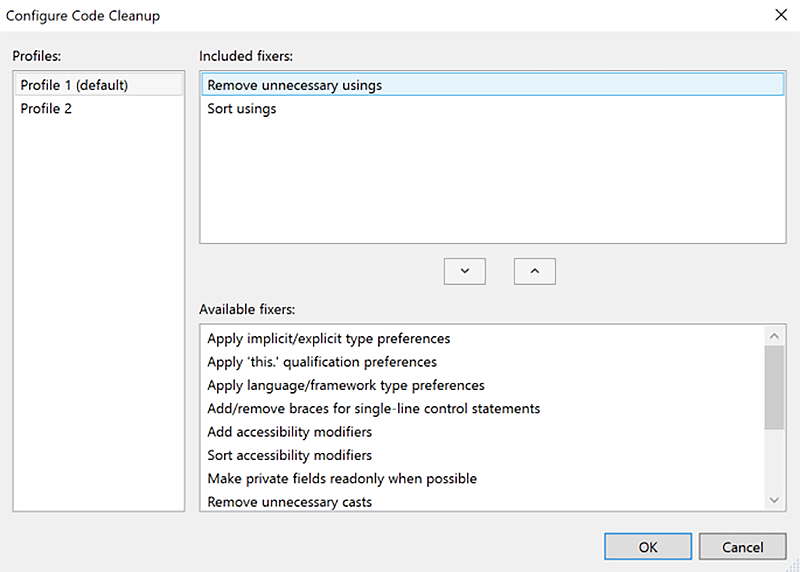Pick Add/remove braces for single-line control statements
800x572 pixels.
[373, 408]
